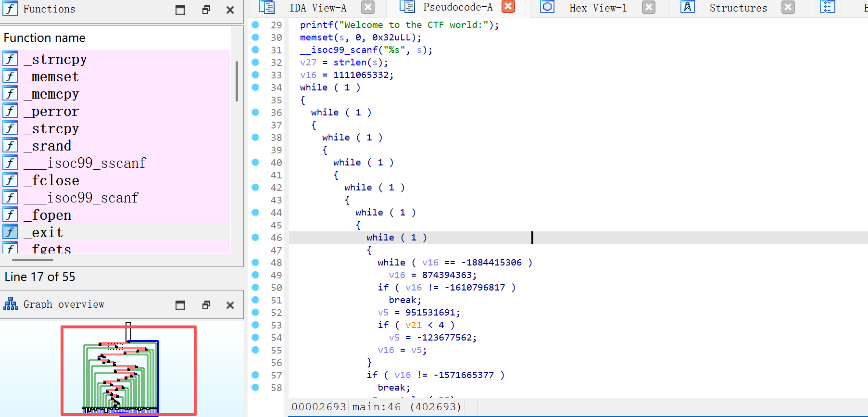
Task: Toggle breakpoint dot on line 58
Action: tap(255, 387)
